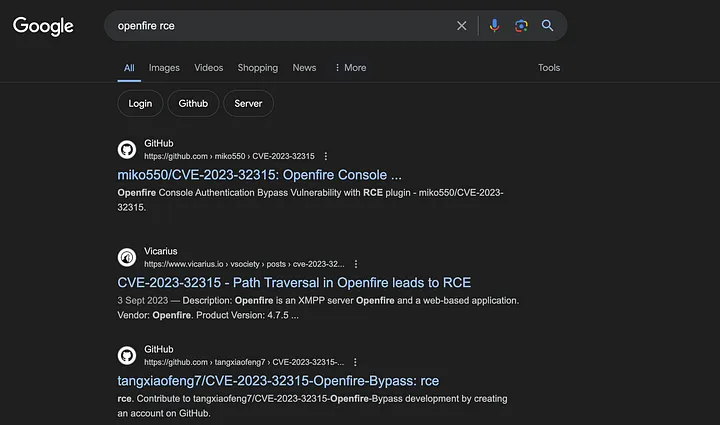Open the search Tools options
The width and height of the screenshot is (720, 425).
(x=549, y=68)
